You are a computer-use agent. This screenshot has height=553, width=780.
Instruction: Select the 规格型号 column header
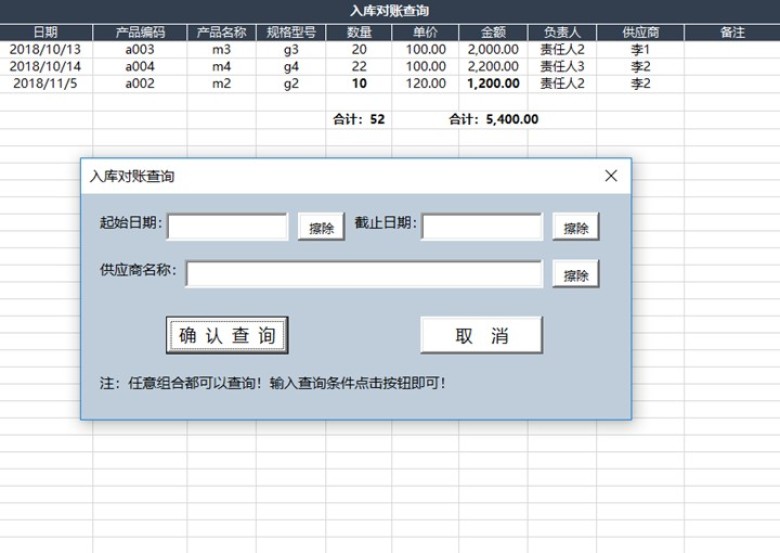pos(291,32)
